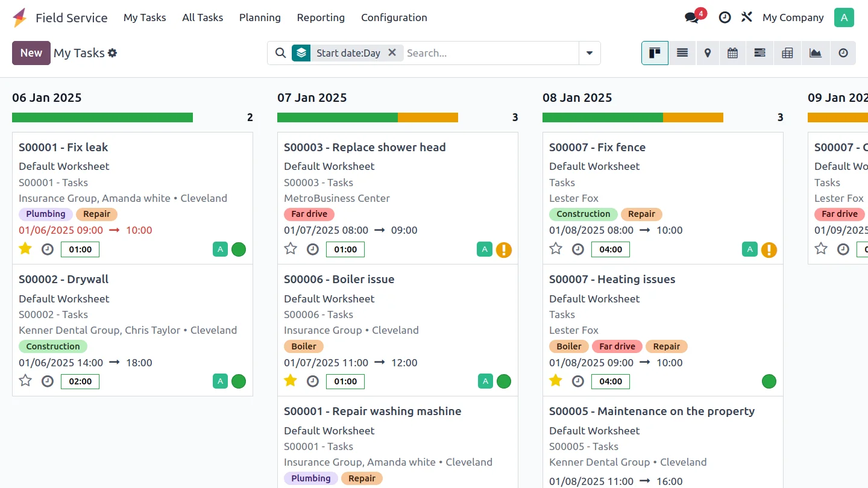This screenshot has height=488, width=868.
Task: Open the My Company switcher
Action: click(x=793, y=17)
